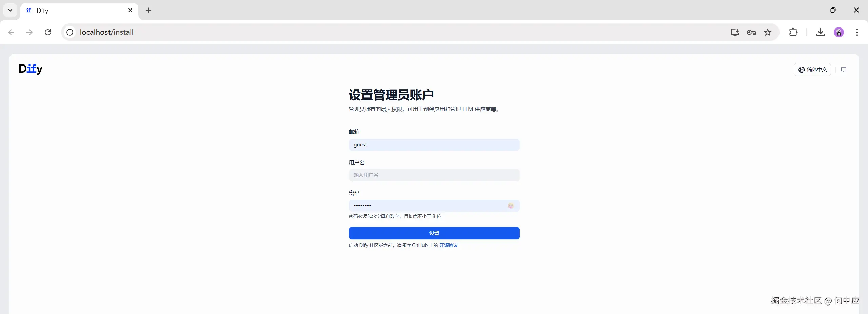Screen dimensions: 868x314
Task: Toggle password visibility with the emoji icon
Action: coord(511,206)
